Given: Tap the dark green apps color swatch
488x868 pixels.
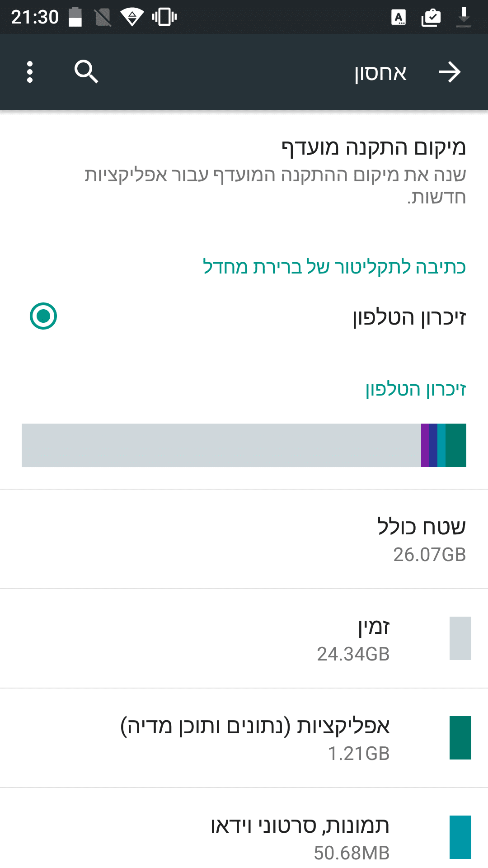Looking at the screenshot, I should point(460,738).
